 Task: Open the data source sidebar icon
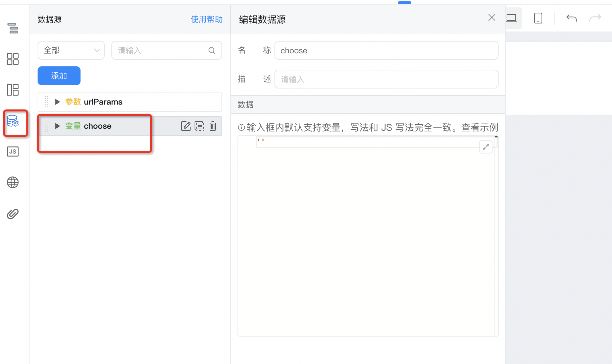(13, 121)
